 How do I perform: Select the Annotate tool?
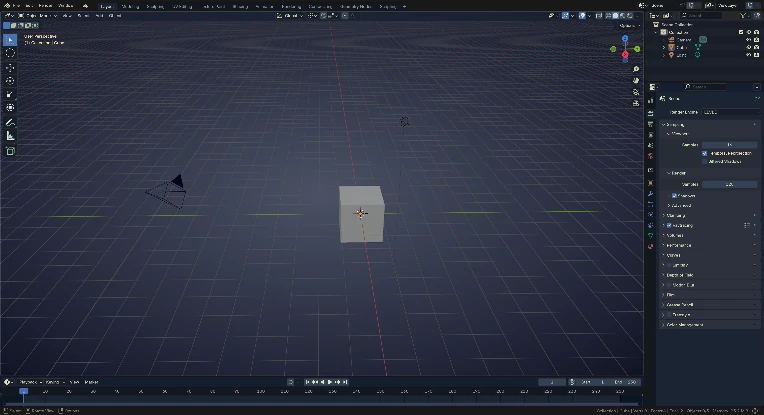coord(10,122)
